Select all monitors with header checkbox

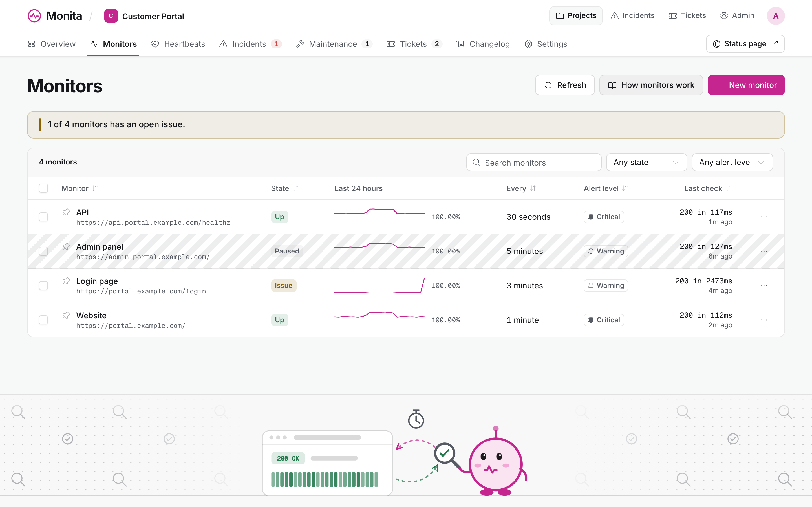pos(43,188)
